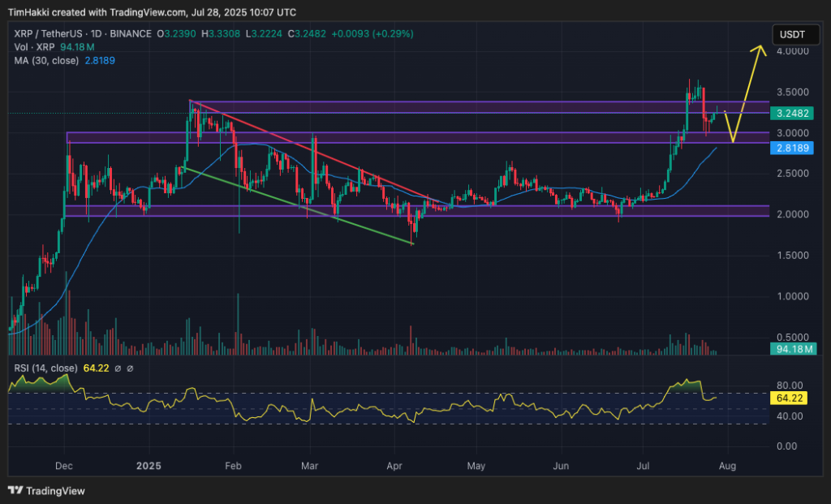Select the second ø icon in RSI label
The width and height of the screenshot is (831, 504).
tap(130, 368)
